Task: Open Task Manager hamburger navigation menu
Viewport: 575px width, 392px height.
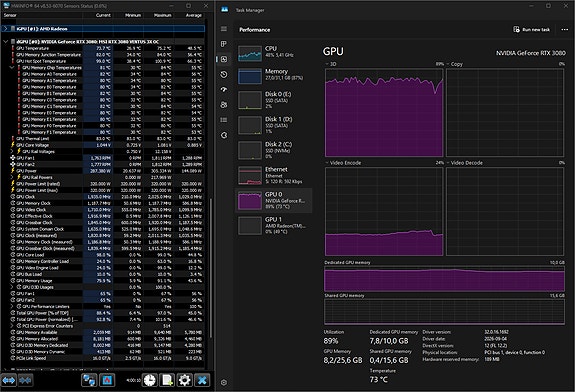Action: tap(224, 29)
